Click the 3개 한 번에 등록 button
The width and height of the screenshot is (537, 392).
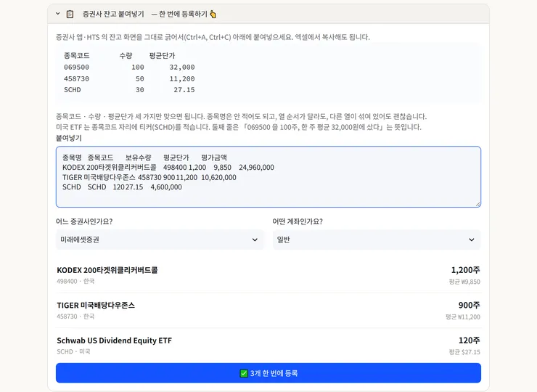coord(268,373)
